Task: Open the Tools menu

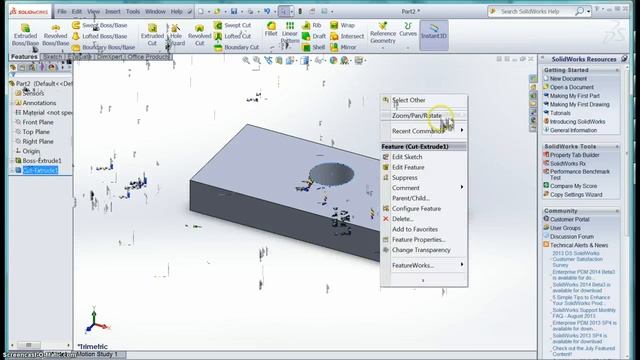Action: (133, 11)
